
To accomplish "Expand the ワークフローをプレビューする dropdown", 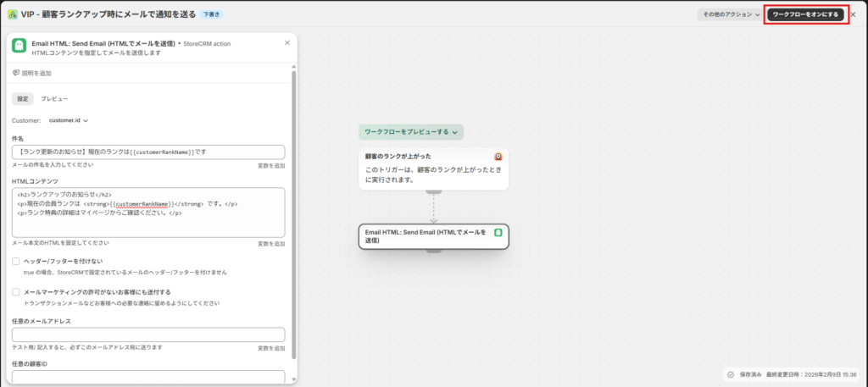I will (411, 132).
